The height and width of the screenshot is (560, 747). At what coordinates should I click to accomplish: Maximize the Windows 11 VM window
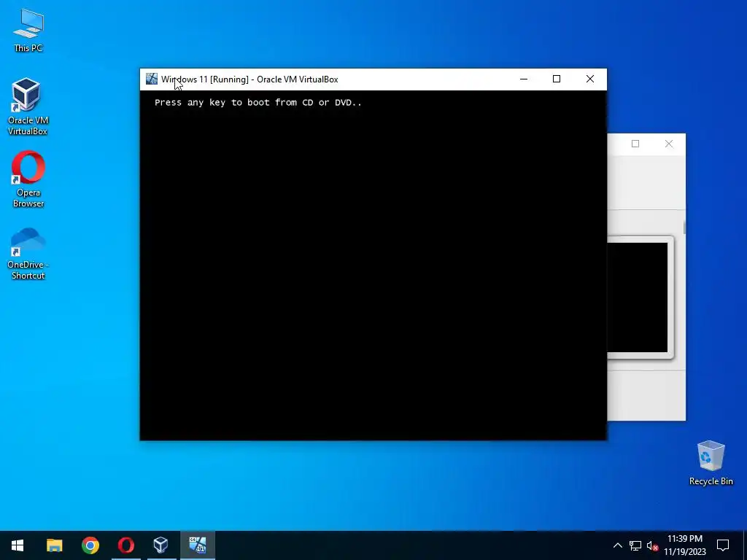click(x=557, y=79)
